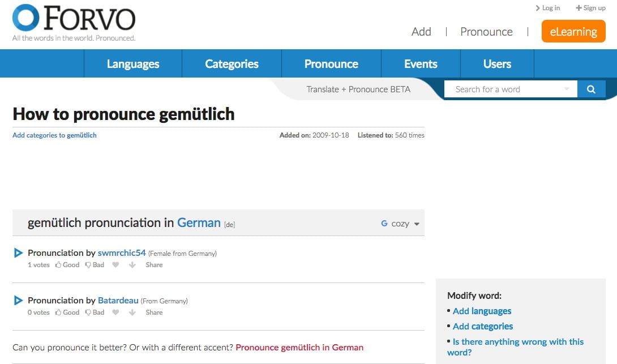Open Translate + Pronounce BETA tab
The image size is (617, 364).
pyautogui.click(x=358, y=89)
